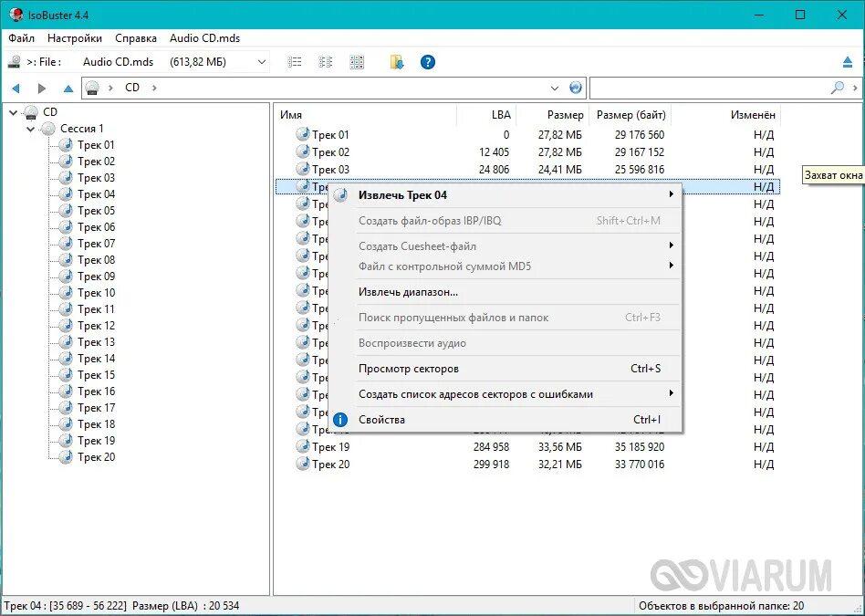Viewport: 865px width, 616px height.
Task: Click size value 24,41 МБ
Action: [560, 170]
